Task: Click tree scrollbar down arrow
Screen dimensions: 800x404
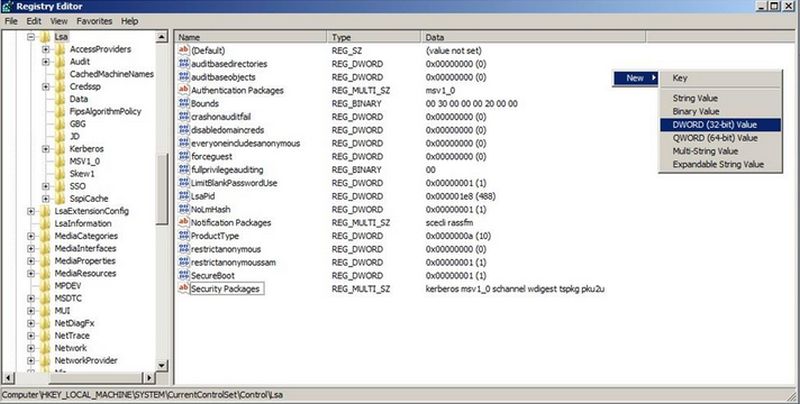Action: [162, 365]
